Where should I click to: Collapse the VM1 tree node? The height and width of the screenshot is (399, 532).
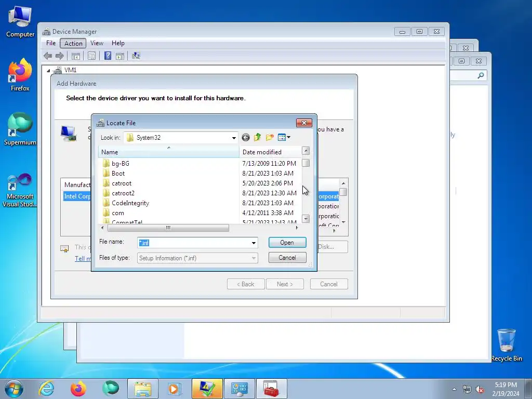click(x=48, y=71)
